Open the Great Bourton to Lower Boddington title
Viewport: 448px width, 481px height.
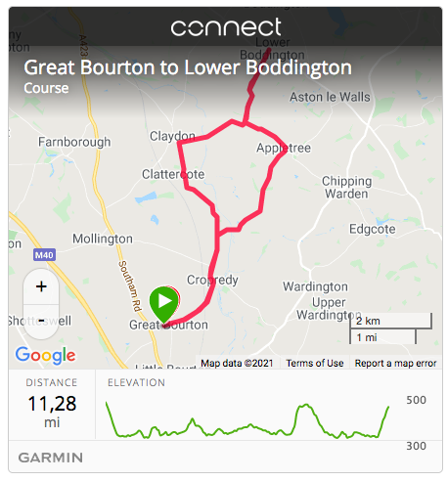(x=188, y=67)
